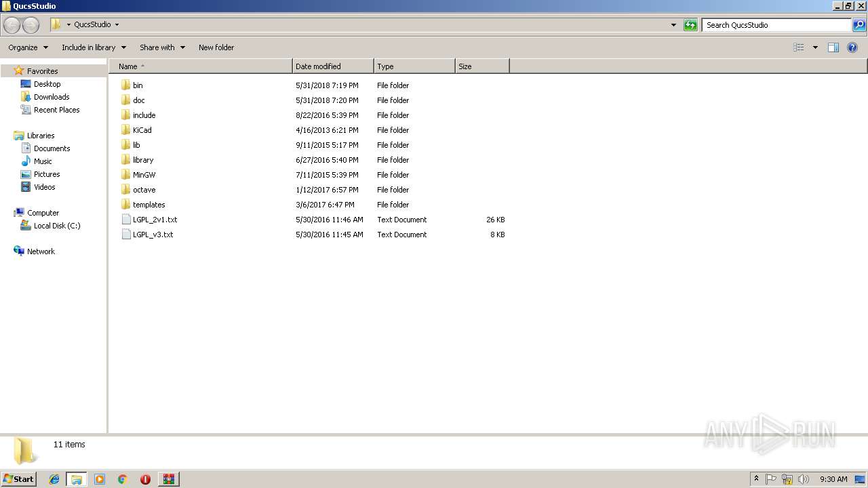Select the LGPL_2v1.txt file icon
868x488 pixels.
coord(125,219)
